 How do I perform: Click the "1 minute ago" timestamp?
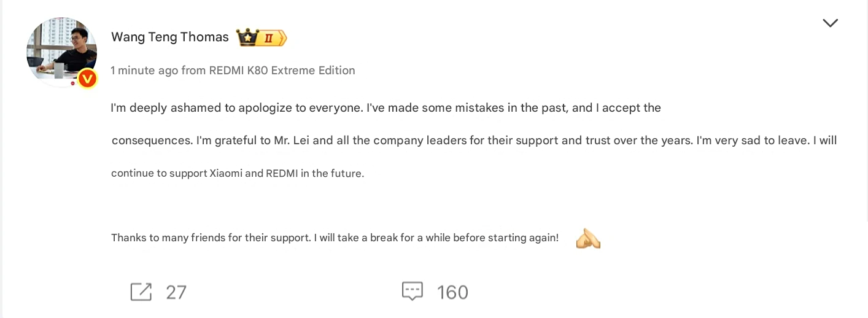pyautogui.click(x=144, y=71)
